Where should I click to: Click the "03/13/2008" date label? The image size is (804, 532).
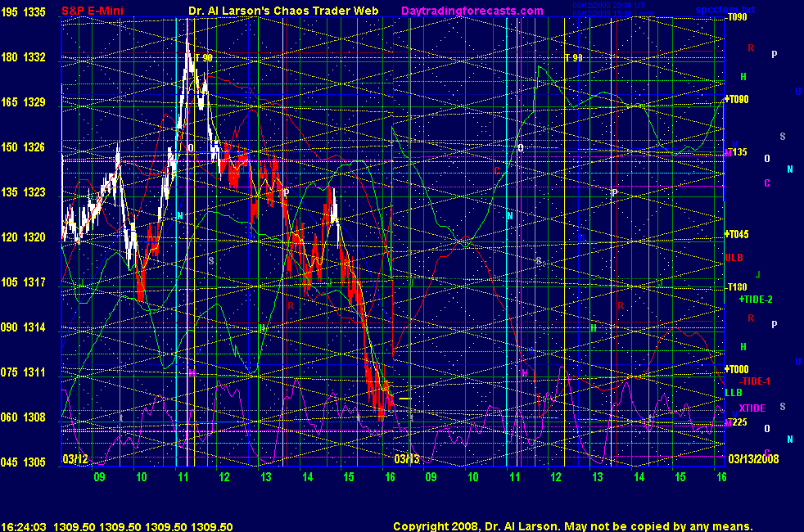coord(754,458)
